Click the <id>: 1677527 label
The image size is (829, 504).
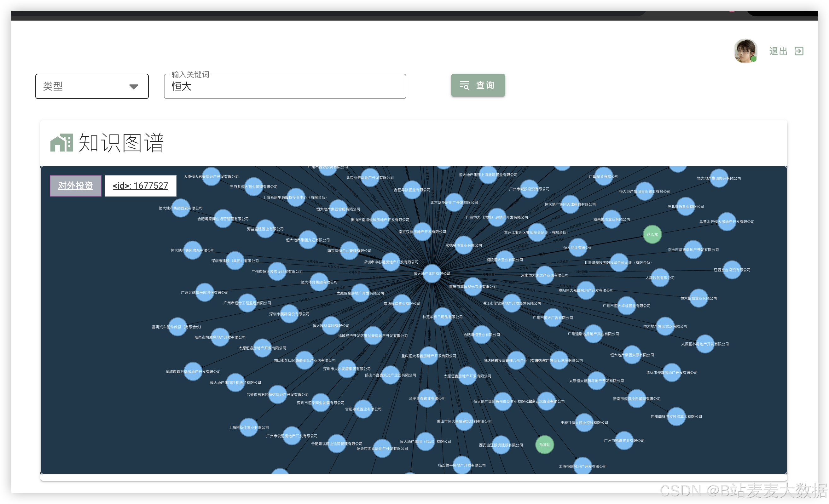click(140, 186)
